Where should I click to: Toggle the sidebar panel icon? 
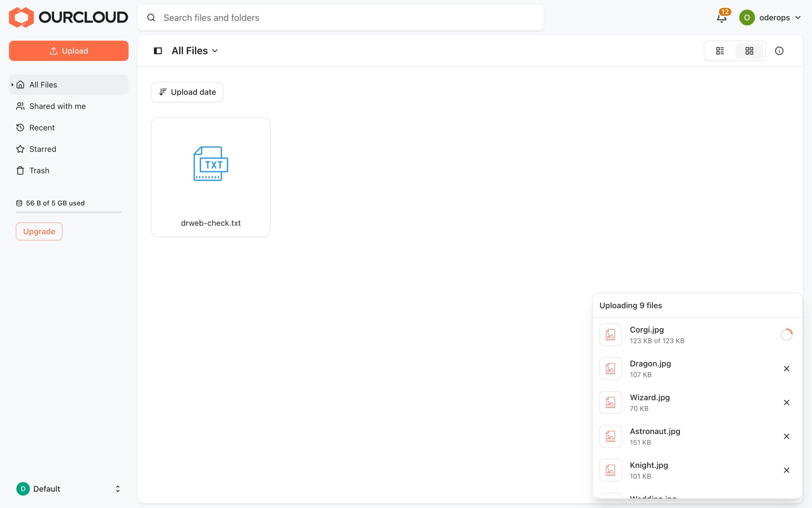point(158,51)
